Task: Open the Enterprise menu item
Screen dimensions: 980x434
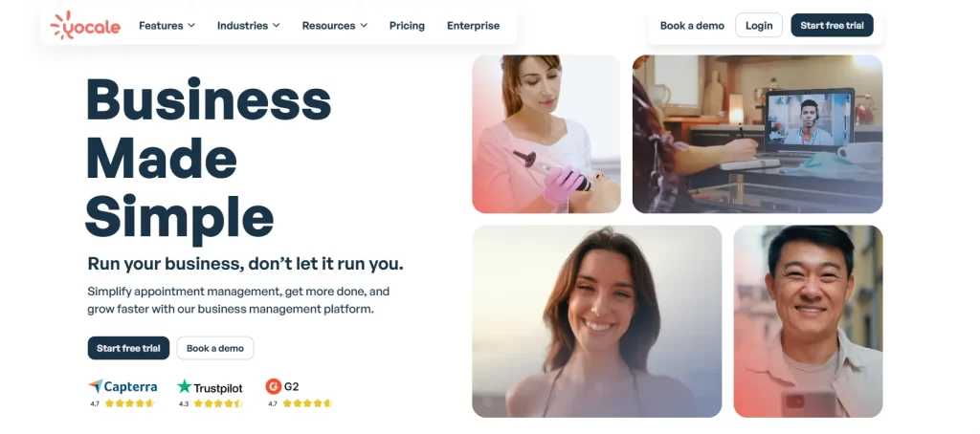Action: coord(473,26)
